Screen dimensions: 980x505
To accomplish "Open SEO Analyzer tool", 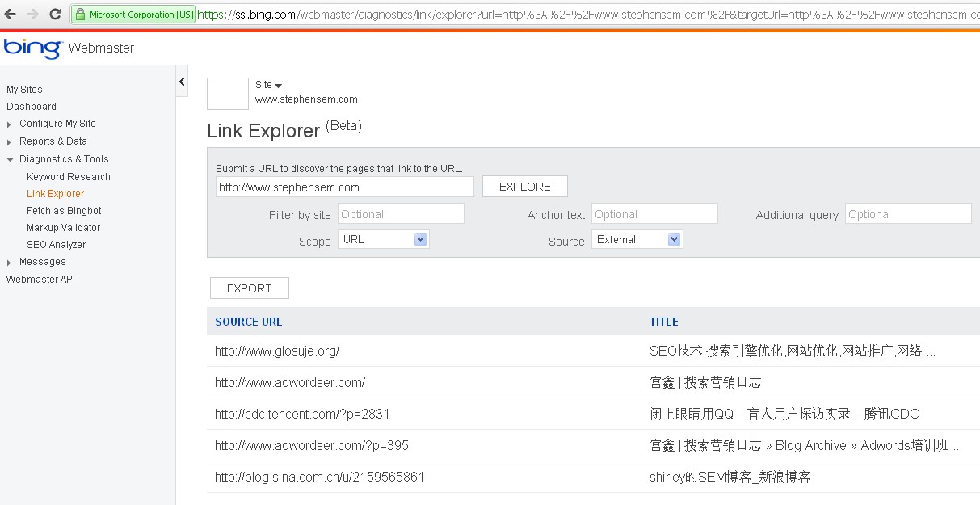I will [x=56, y=245].
